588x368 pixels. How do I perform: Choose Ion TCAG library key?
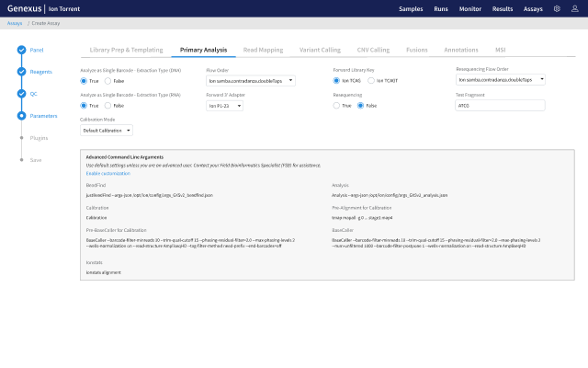336,81
